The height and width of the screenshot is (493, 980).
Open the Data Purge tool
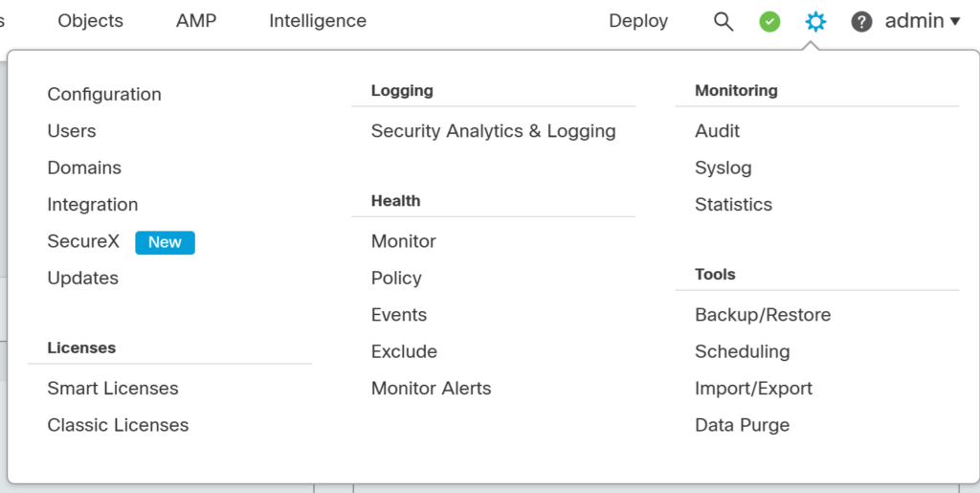click(742, 425)
